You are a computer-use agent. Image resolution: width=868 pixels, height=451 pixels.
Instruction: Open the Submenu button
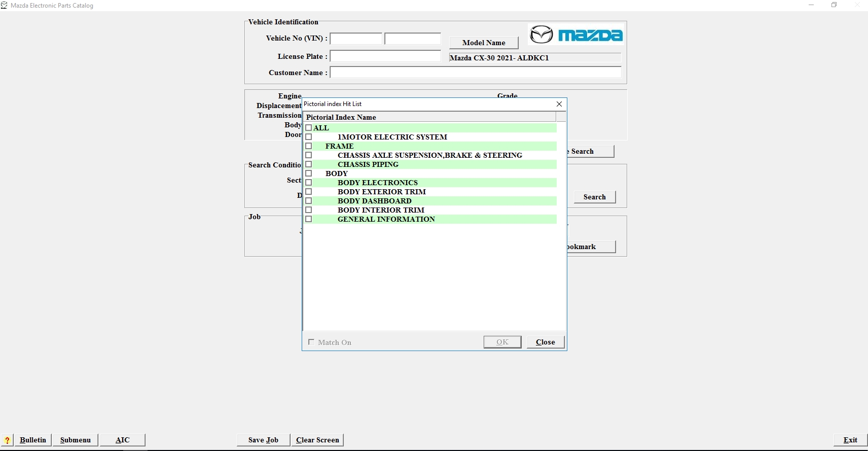coord(76,440)
